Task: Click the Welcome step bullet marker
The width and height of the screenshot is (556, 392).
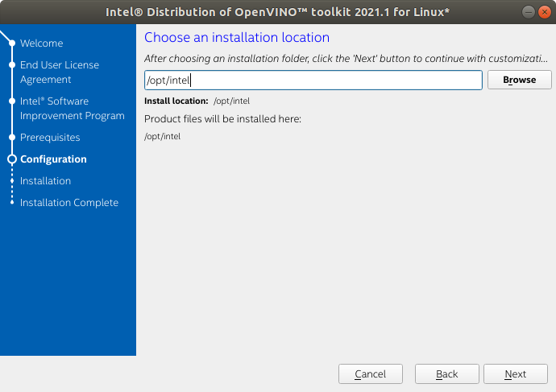Action: click(11, 43)
